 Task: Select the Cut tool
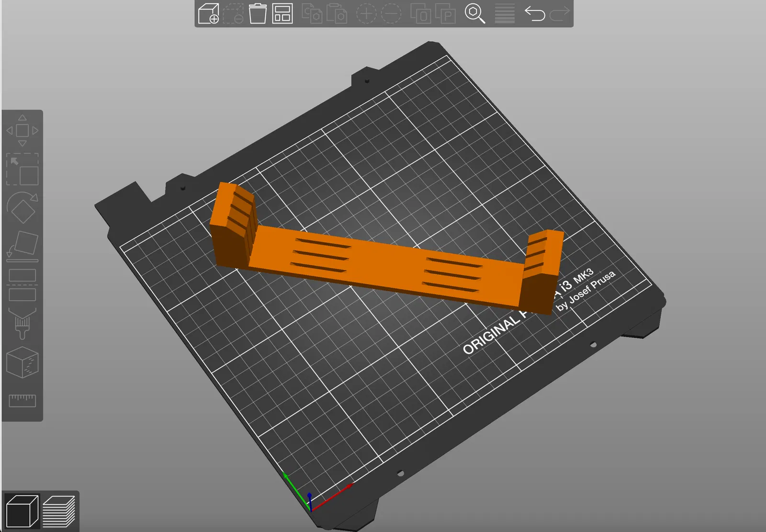[22, 285]
